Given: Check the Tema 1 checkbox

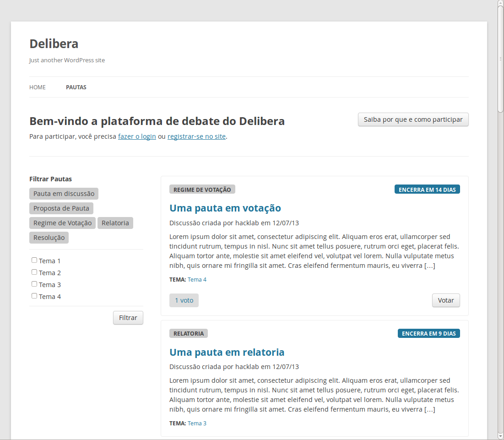Looking at the screenshot, I should pyautogui.click(x=34, y=260).
